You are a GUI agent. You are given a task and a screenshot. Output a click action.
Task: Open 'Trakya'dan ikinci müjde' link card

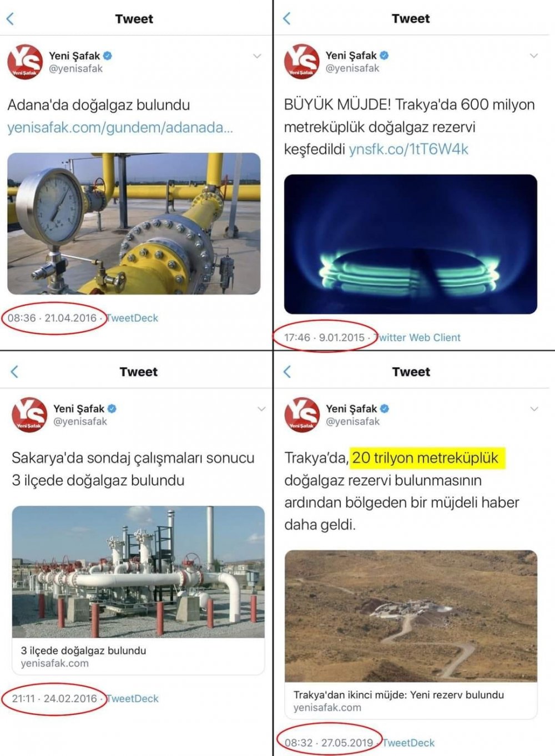411,635
